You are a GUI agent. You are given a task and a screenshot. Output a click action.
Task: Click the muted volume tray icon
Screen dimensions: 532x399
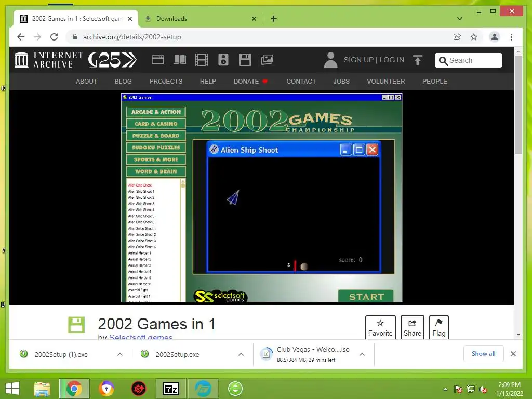coord(483,389)
